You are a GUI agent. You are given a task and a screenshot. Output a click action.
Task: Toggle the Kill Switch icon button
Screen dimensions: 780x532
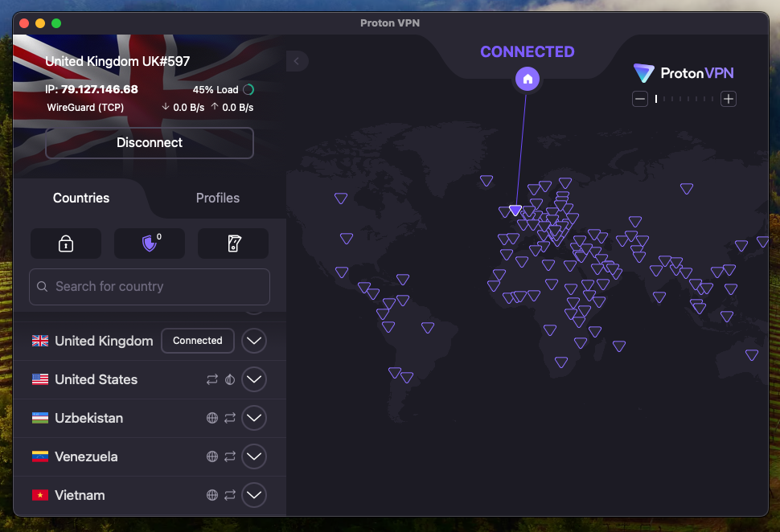coord(233,243)
